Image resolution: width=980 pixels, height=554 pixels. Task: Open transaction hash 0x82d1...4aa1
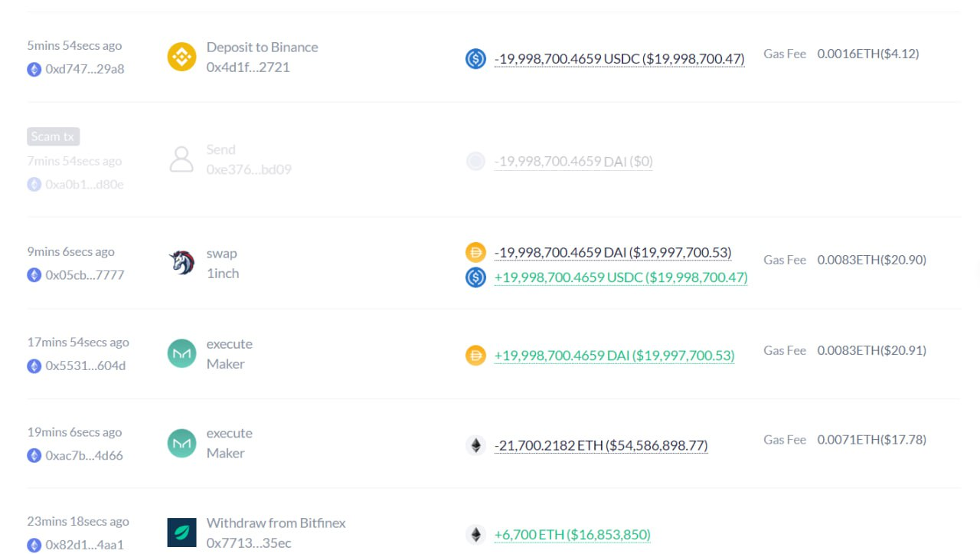coord(84,546)
